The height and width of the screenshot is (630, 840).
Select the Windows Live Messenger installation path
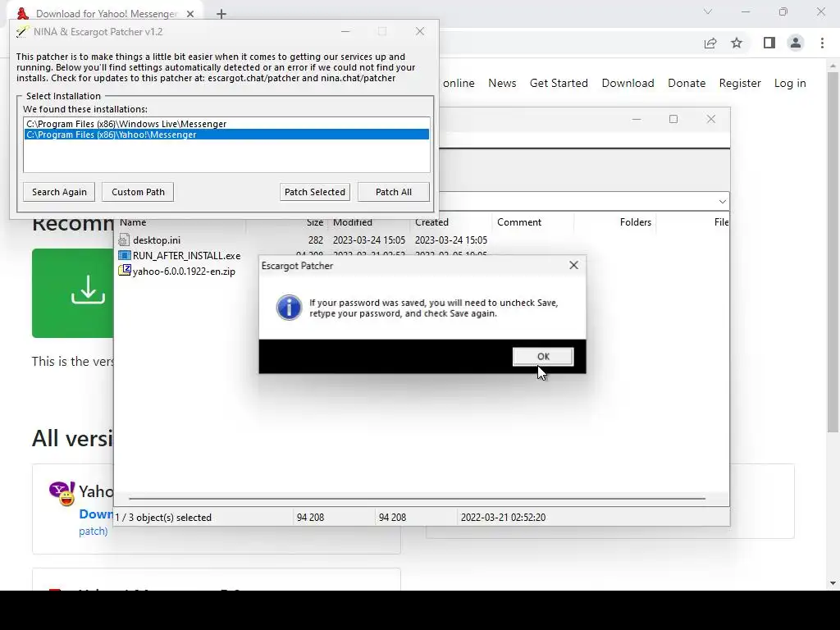pyautogui.click(x=226, y=124)
